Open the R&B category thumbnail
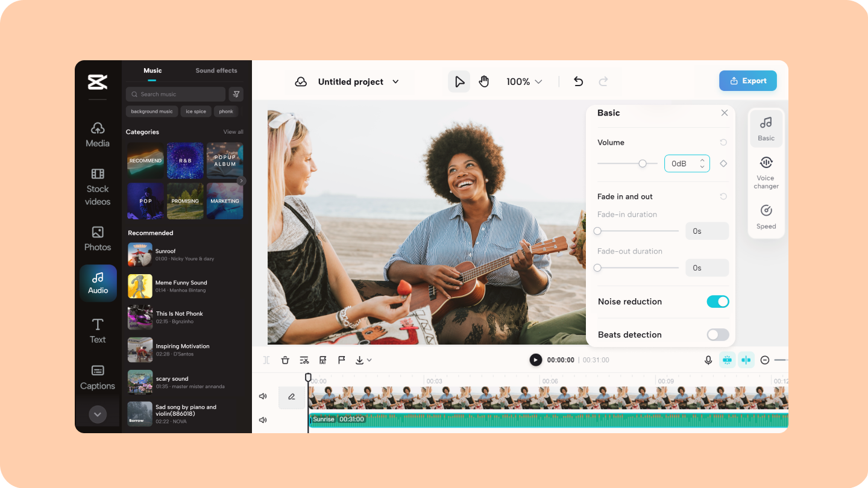Screen dimensions: 868x488 185,160
